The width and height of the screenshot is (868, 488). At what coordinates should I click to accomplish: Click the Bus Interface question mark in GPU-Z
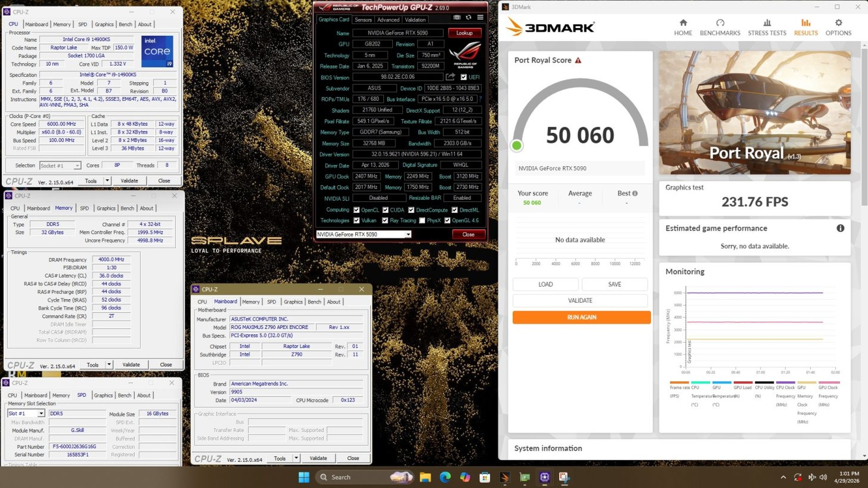[x=480, y=99]
